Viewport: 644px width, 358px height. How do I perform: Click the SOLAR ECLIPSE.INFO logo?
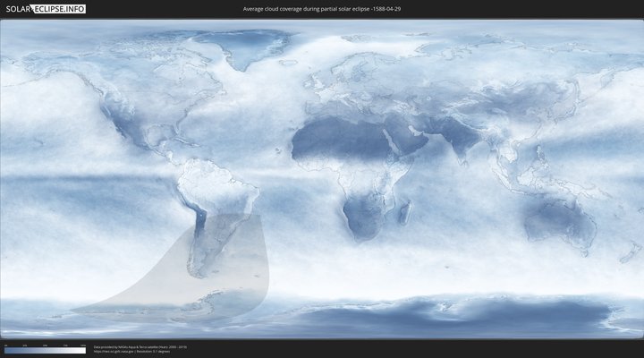point(45,8)
